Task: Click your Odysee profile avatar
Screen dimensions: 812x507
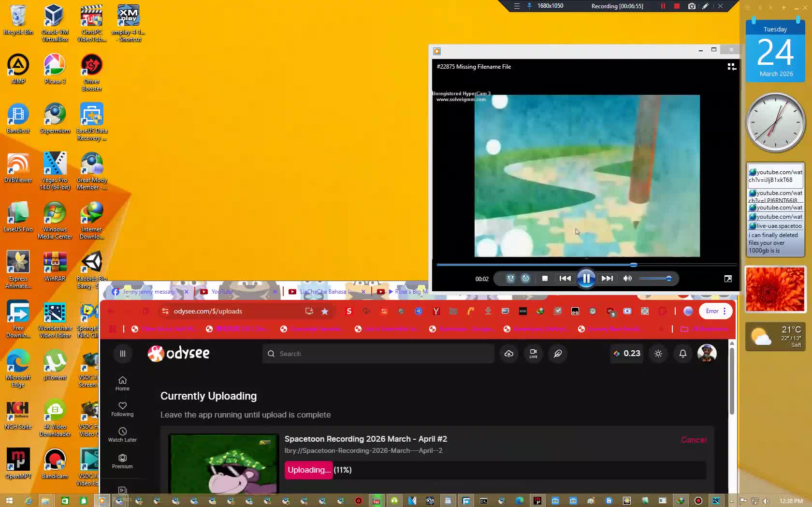Action: 707,354
